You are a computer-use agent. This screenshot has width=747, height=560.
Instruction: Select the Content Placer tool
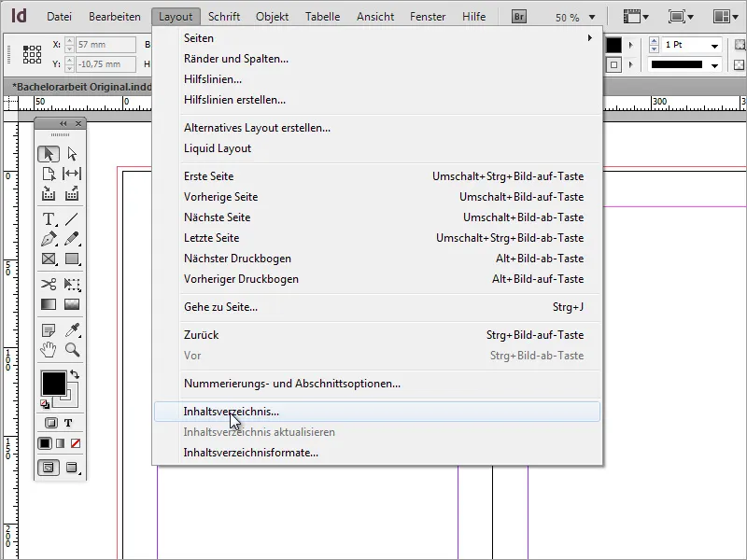click(72, 193)
